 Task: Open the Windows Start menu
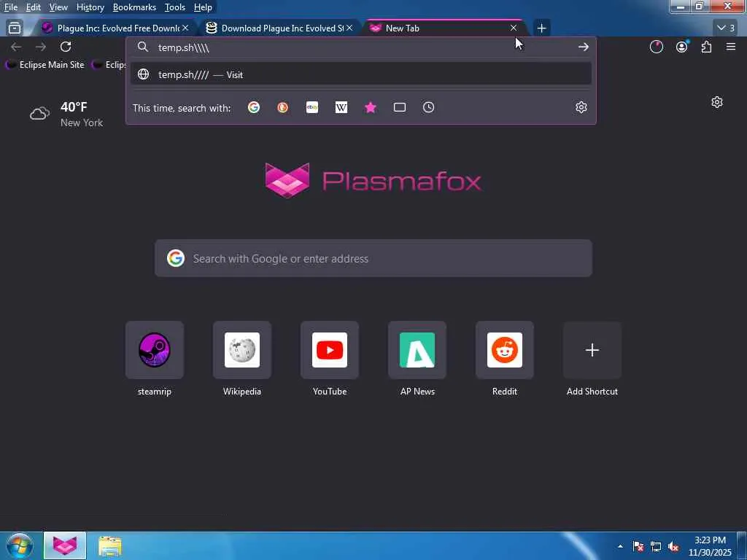click(x=20, y=545)
